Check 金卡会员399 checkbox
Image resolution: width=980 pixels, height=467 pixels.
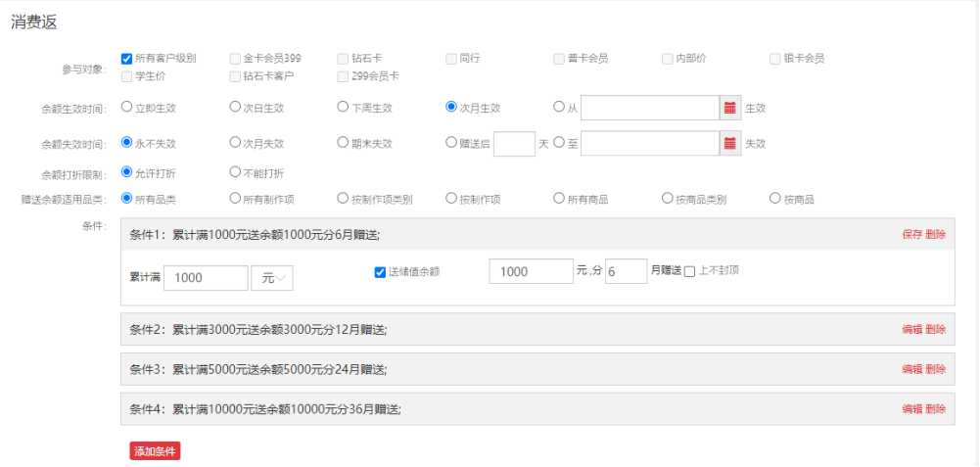(x=235, y=59)
